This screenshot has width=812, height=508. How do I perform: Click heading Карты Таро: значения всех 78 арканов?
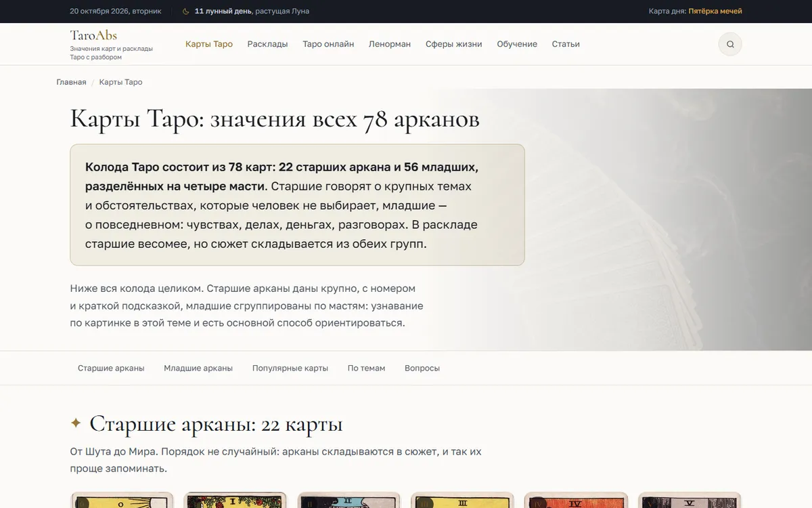pos(275,119)
